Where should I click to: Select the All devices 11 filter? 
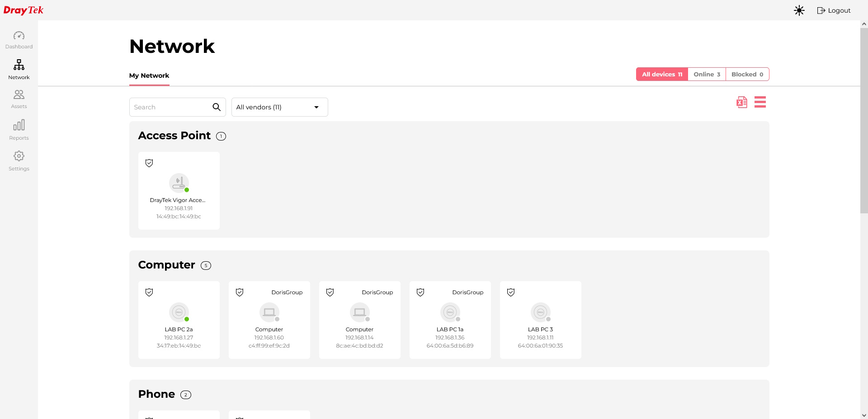[x=662, y=74]
